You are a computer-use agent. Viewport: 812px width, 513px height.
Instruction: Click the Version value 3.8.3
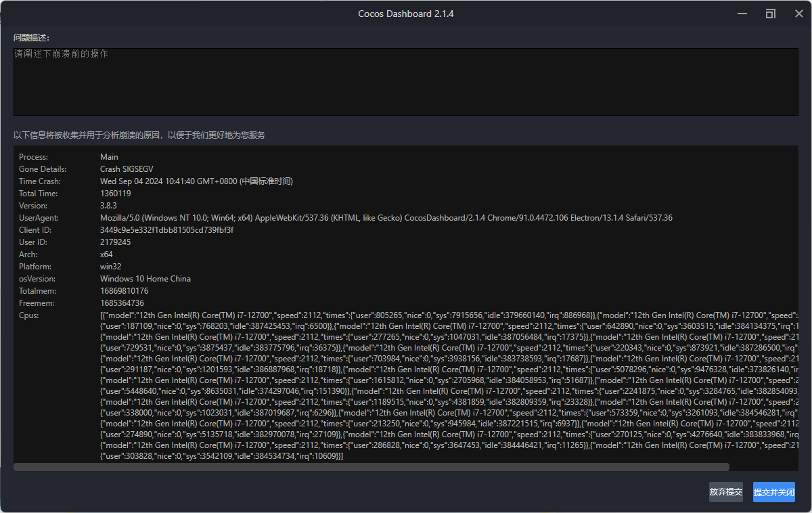(x=108, y=206)
